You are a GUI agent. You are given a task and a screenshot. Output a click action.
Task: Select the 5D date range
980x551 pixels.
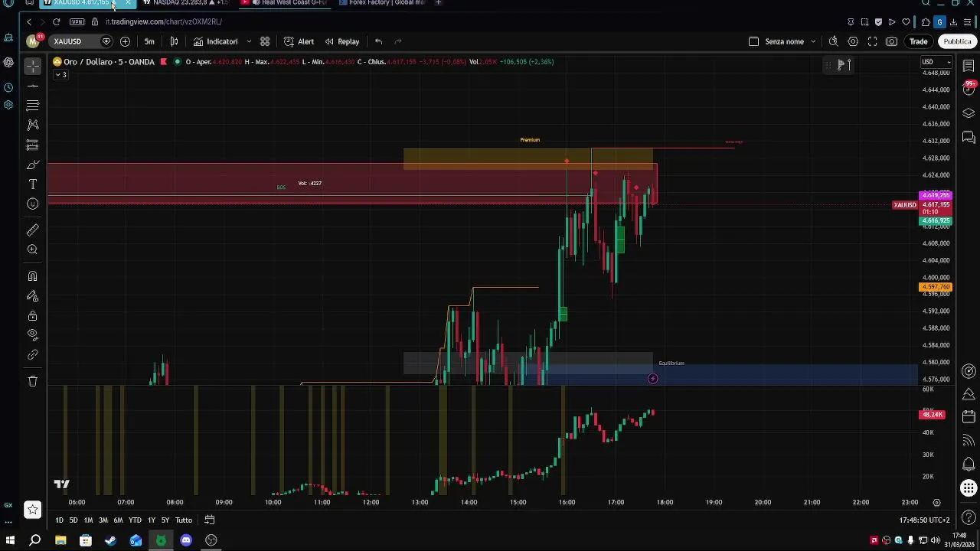click(x=73, y=520)
